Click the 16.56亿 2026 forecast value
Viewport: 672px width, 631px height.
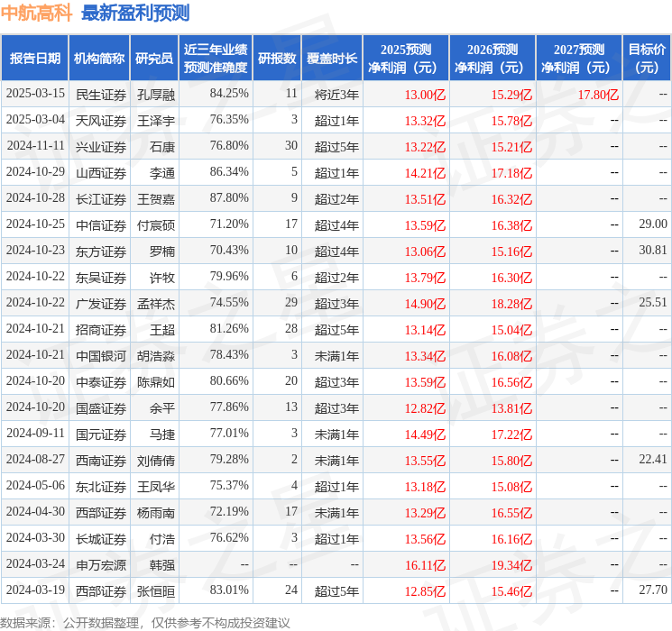coord(511,382)
